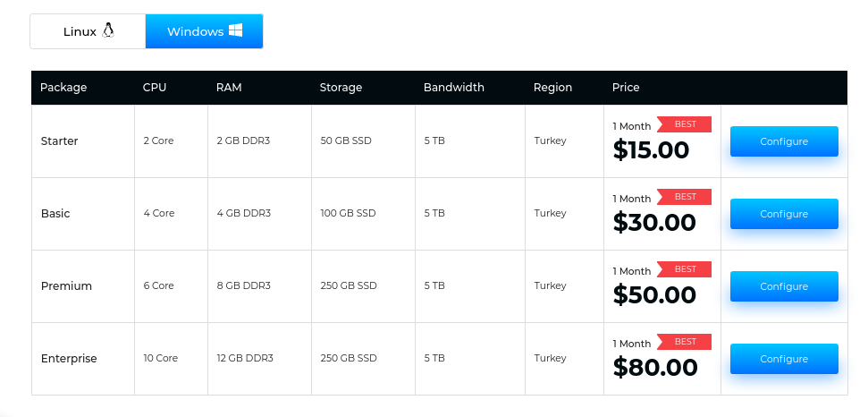The height and width of the screenshot is (417, 868).
Task: Click the $15.00 price
Action: pyautogui.click(x=651, y=150)
